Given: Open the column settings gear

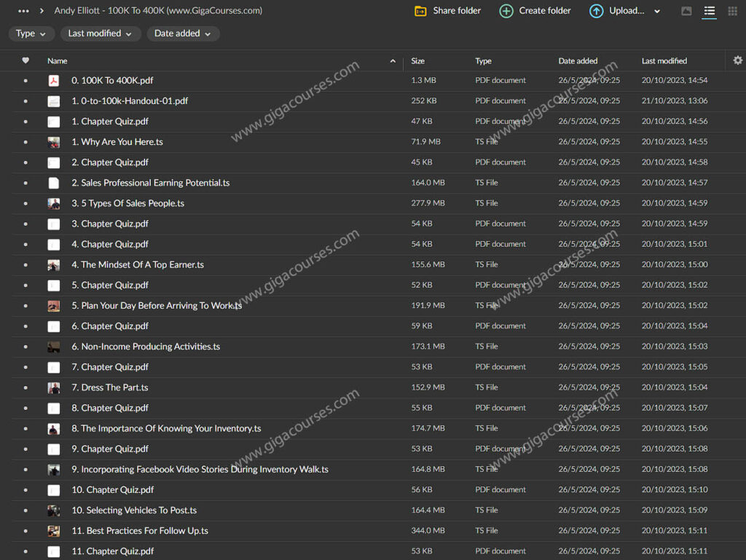Looking at the screenshot, I should pos(738,60).
